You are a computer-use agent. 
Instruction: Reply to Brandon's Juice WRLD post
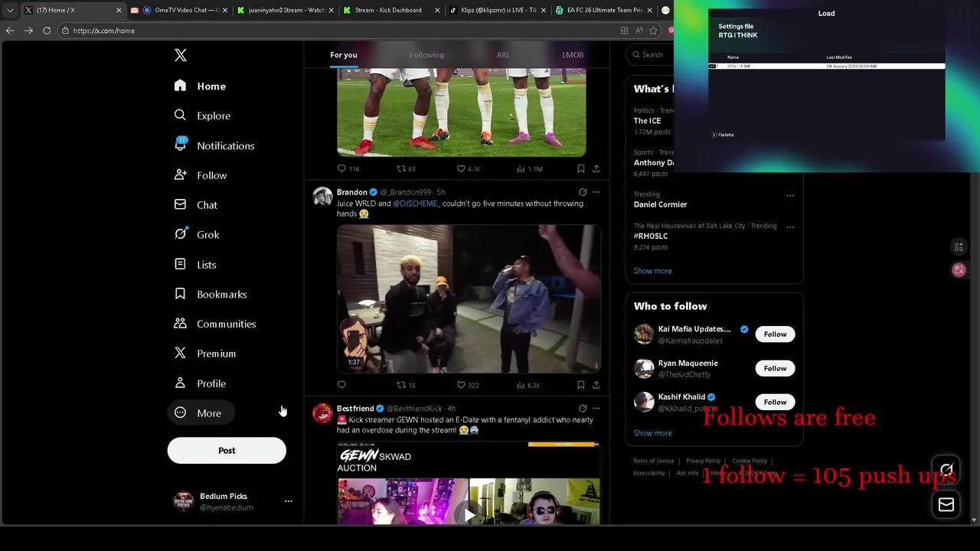(341, 385)
